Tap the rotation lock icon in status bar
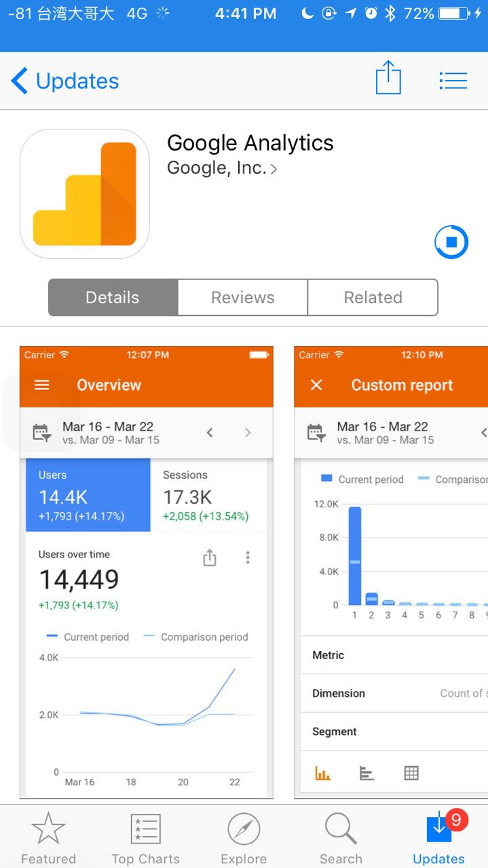488x868 pixels. click(329, 14)
